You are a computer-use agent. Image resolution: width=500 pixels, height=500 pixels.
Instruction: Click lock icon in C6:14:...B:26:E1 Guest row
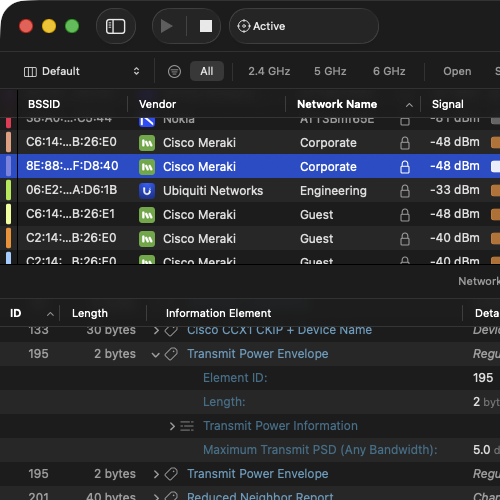click(405, 215)
